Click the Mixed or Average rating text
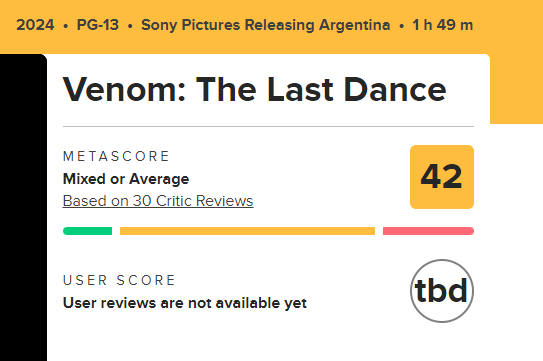The image size is (543, 361). (126, 179)
